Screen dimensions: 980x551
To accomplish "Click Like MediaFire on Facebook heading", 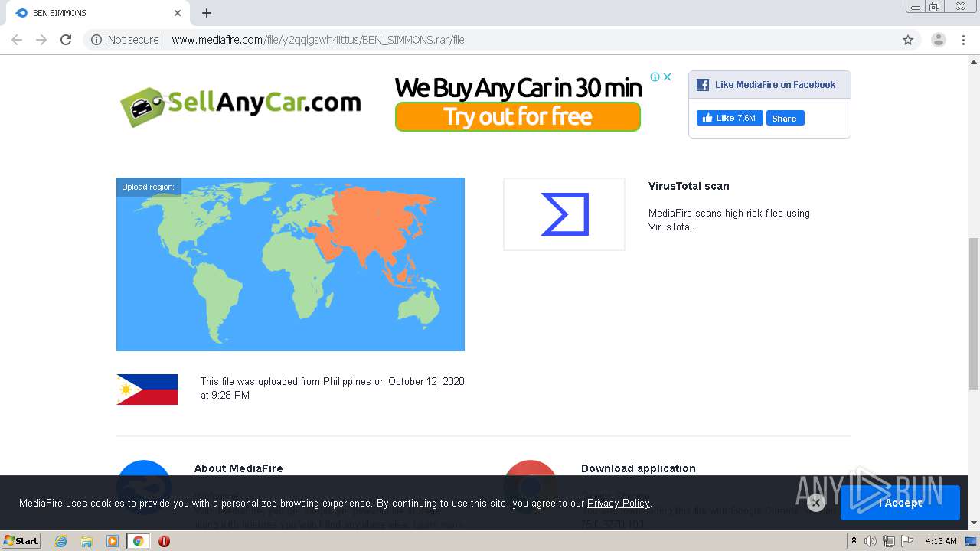I will pos(775,85).
